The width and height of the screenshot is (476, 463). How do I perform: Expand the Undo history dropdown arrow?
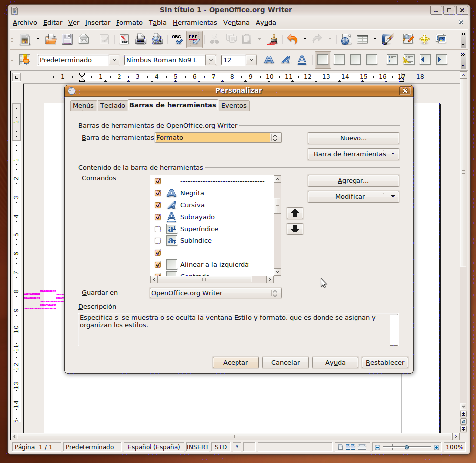tap(305, 39)
